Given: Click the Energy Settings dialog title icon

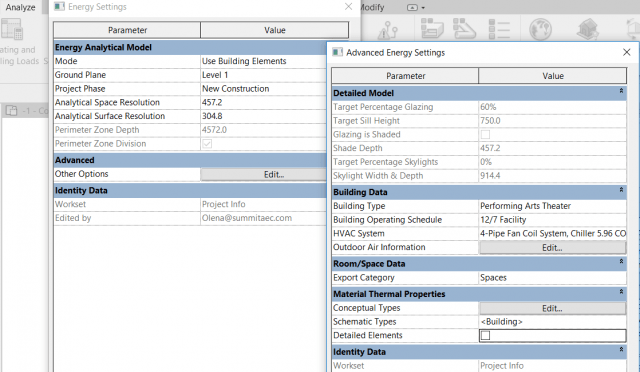Looking at the screenshot, I should point(60,7).
